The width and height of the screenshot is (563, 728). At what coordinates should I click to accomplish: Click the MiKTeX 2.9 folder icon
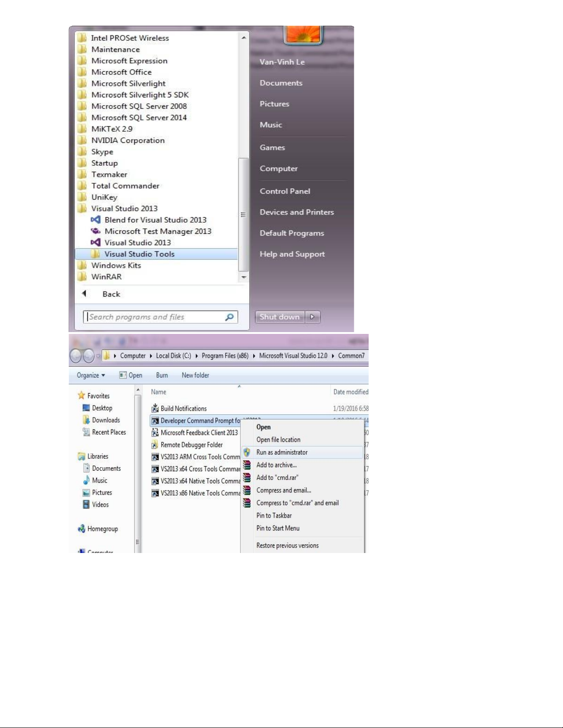point(82,129)
